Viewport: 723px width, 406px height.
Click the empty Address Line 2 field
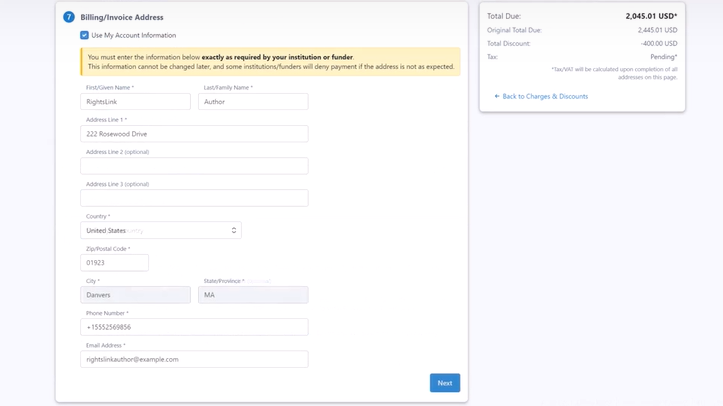194,166
